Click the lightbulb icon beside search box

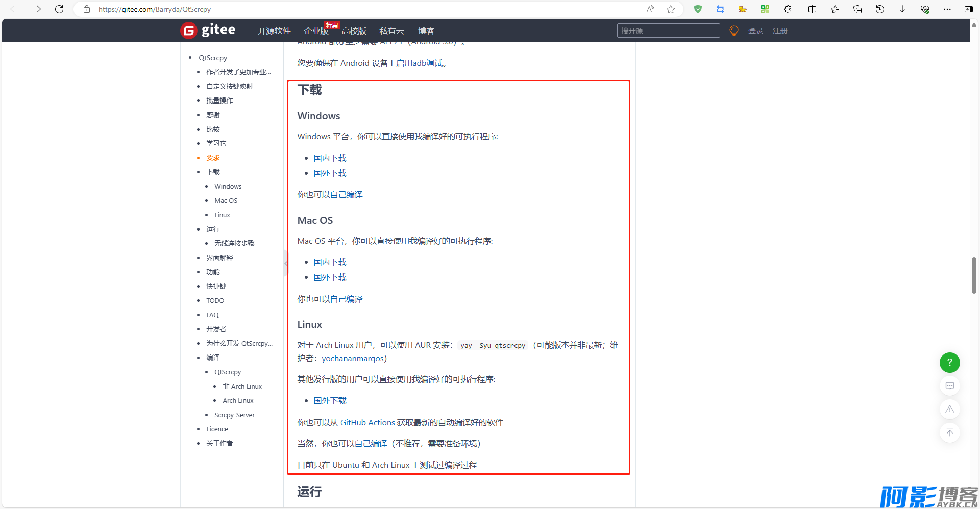(734, 31)
